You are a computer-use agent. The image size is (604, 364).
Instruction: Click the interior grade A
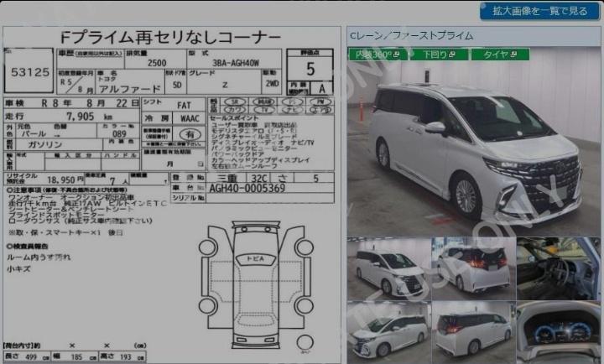[x=322, y=89]
